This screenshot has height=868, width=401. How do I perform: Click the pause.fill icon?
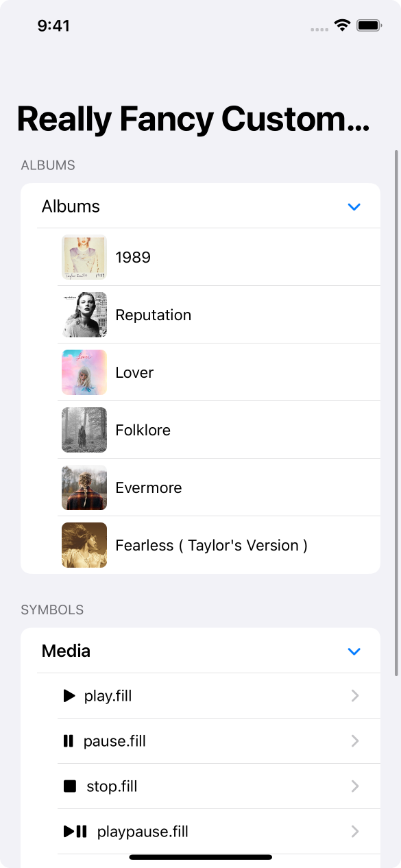69,740
